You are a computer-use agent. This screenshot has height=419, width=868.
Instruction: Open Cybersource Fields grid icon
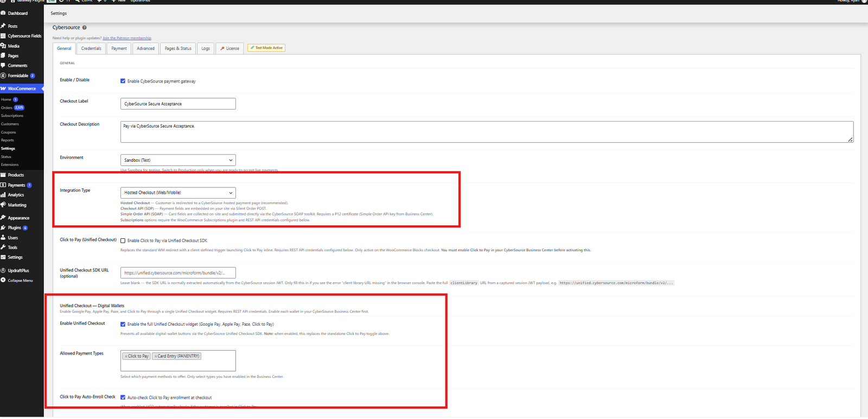point(3,36)
